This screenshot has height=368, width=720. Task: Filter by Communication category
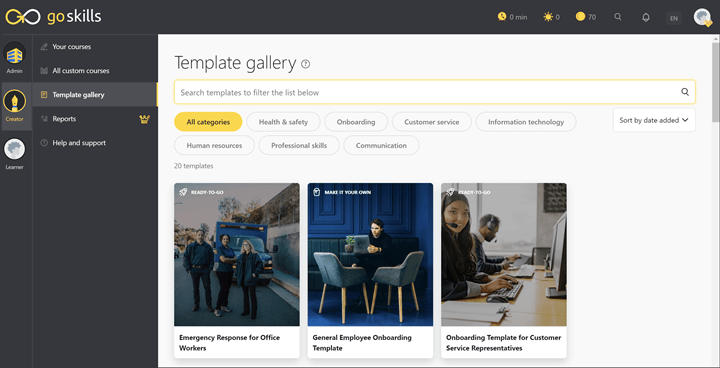point(381,145)
